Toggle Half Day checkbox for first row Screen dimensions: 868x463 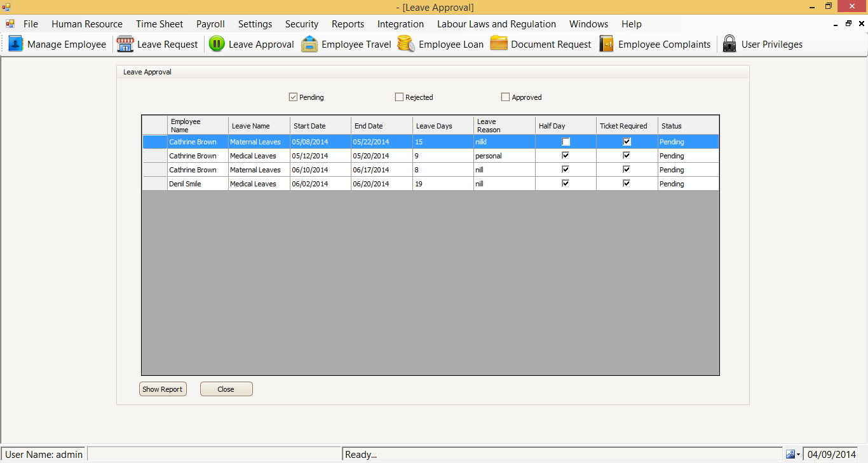566,142
